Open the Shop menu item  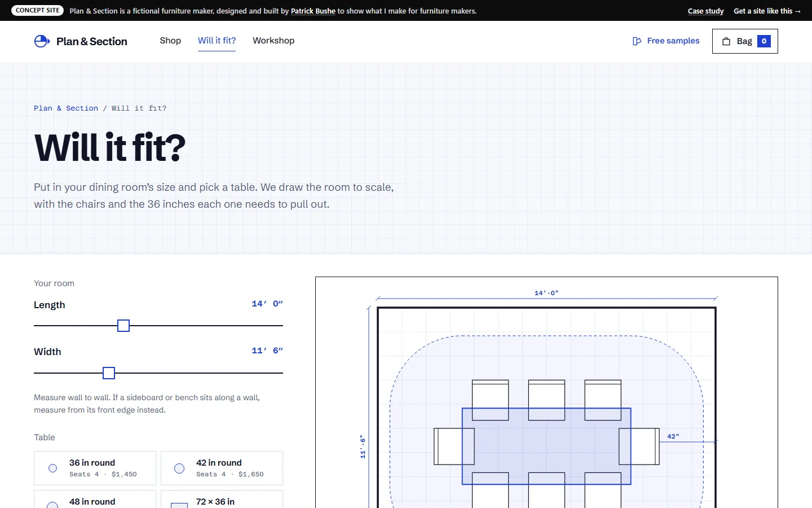click(170, 41)
